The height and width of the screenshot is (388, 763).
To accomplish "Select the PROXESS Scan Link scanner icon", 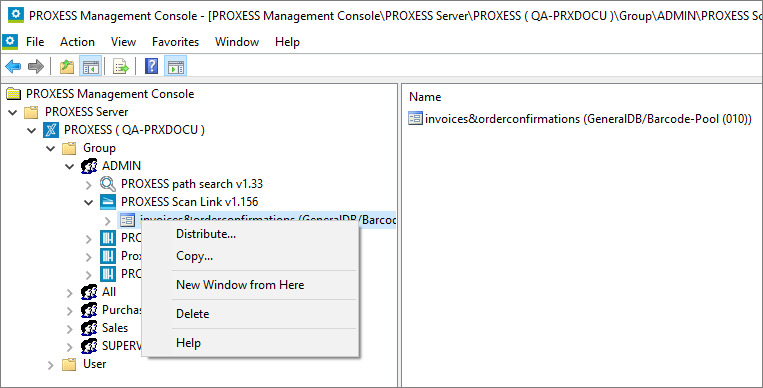I will coord(108,202).
